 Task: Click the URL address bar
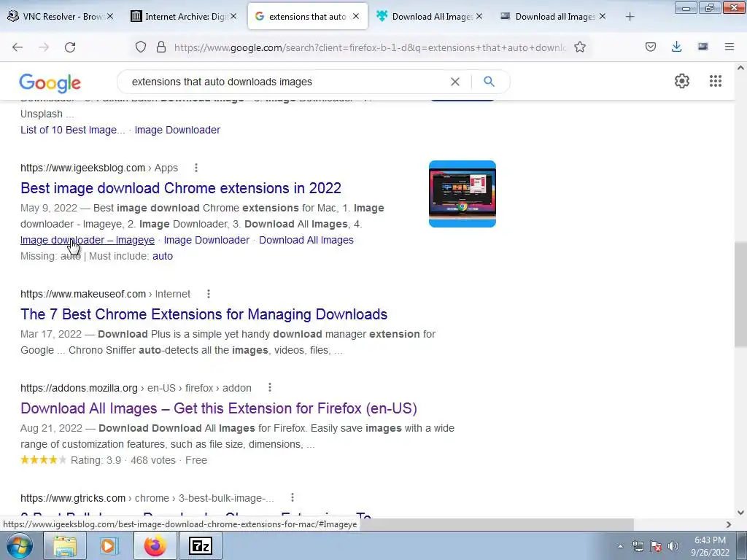(370, 47)
